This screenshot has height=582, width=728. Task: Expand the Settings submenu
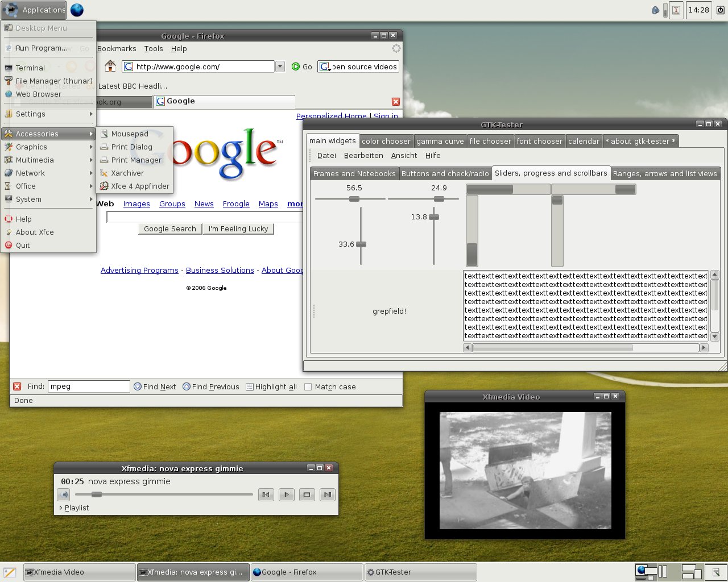tap(48, 114)
